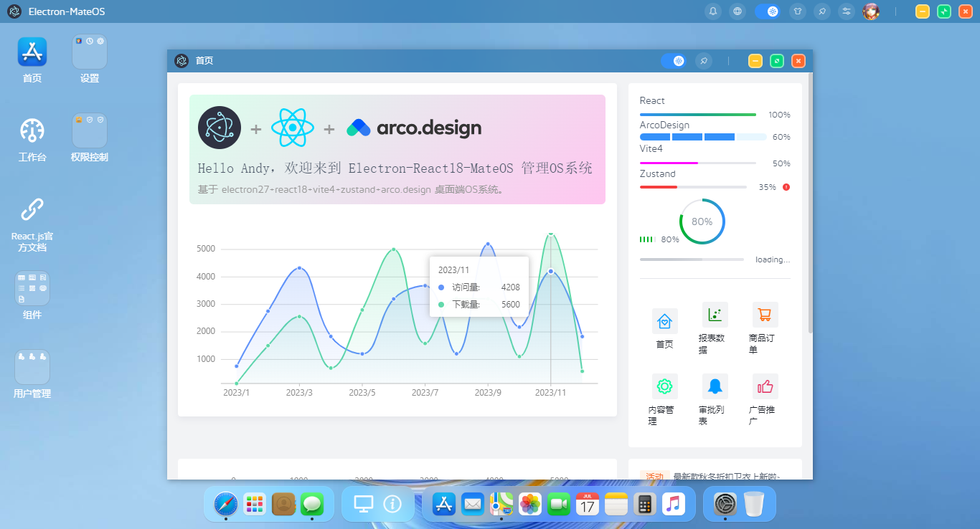980x529 pixels.
Task: Open Notes from the dock
Action: tap(616, 505)
